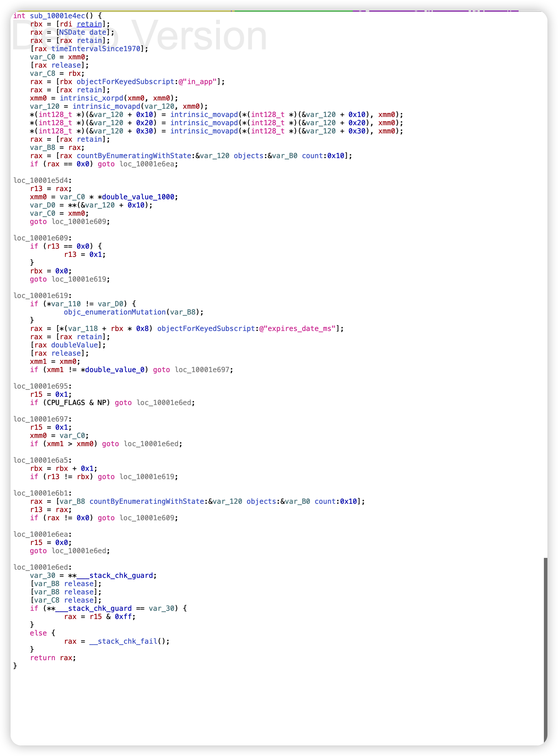This screenshot has width=558, height=756.
Task: Select the return rax statement
Action: point(52,658)
